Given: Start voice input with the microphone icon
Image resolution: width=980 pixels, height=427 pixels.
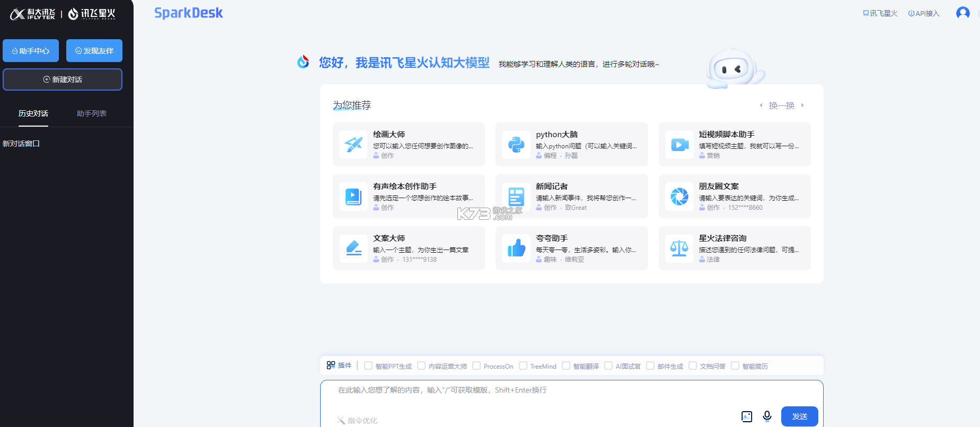Looking at the screenshot, I should pos(767,416).
